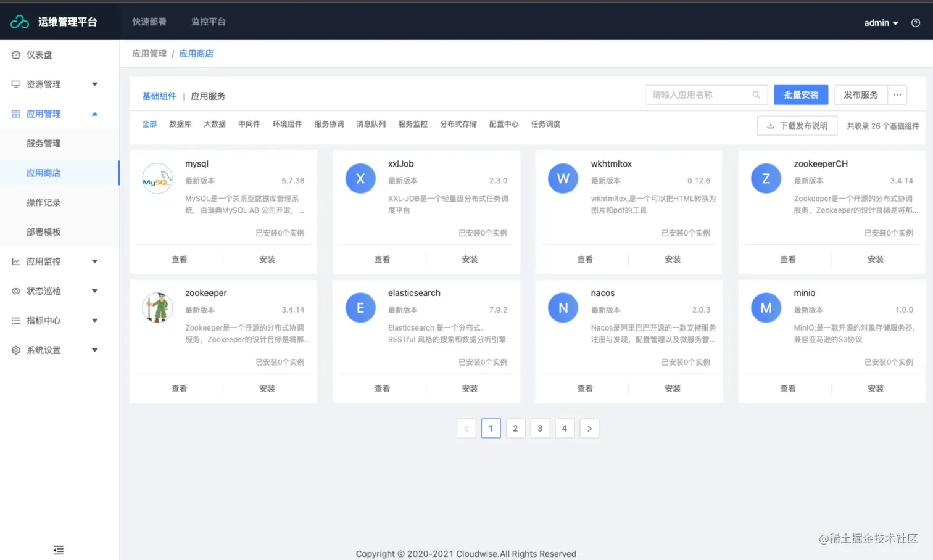Click the application monitoring chart icon

point(16,261)
